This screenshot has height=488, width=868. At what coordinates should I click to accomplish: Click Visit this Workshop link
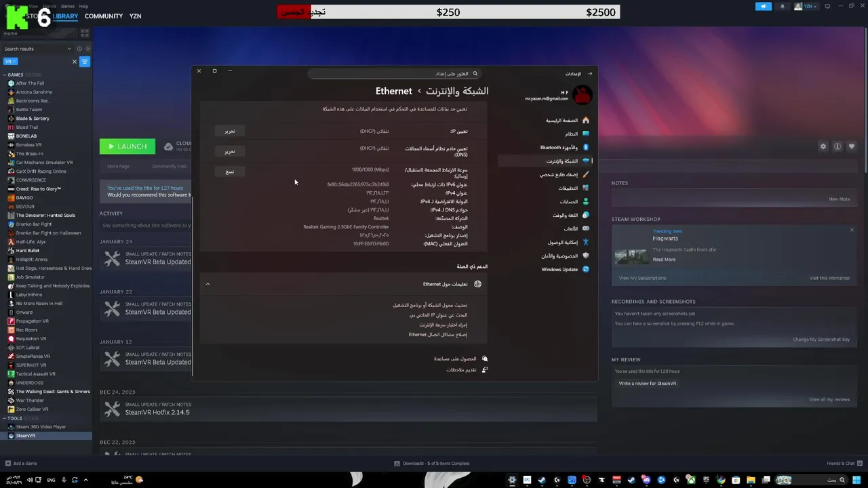(x=829, y=278)
